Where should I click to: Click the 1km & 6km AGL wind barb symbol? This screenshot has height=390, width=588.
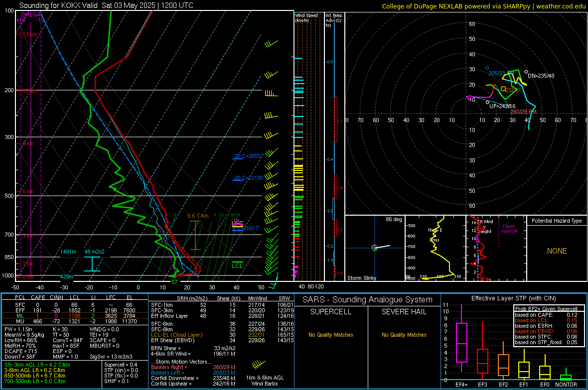(x=259, y=364)
